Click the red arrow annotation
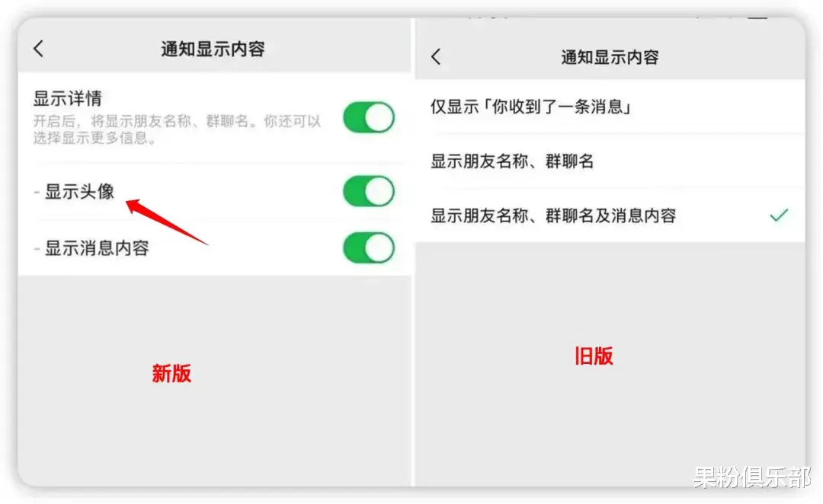 click(x=167, y=222)
